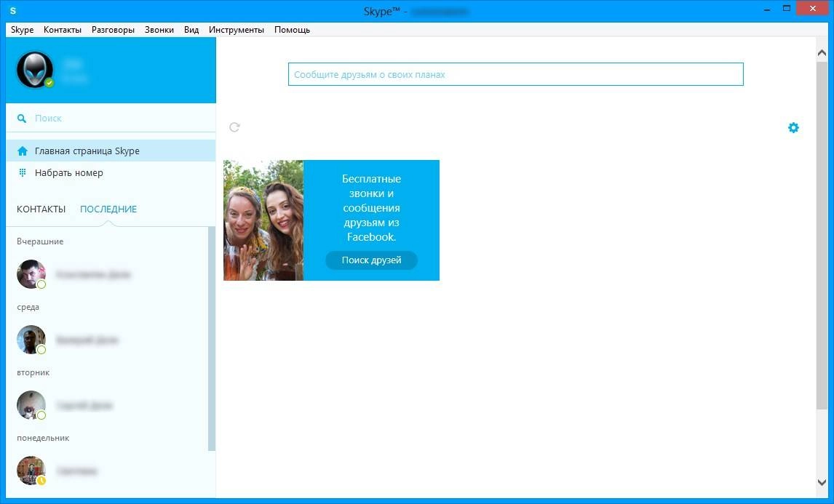Click the contacts list scrollbar
This screenshot has width=834, height=504.
coord(212,339)
